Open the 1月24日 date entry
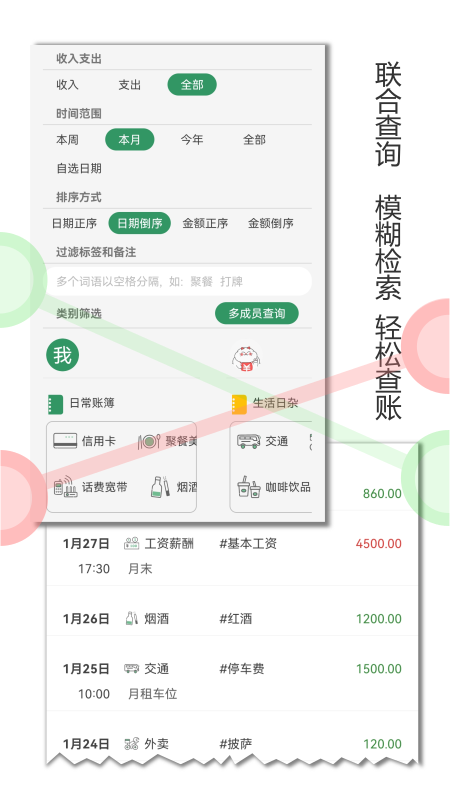The height and width of the screenshot is (800, 450). coord(86,744)
